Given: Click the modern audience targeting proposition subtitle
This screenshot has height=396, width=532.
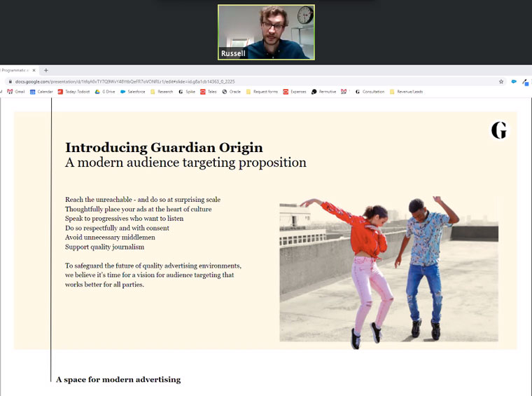Looking at the screenshot, I should point(185,163).
